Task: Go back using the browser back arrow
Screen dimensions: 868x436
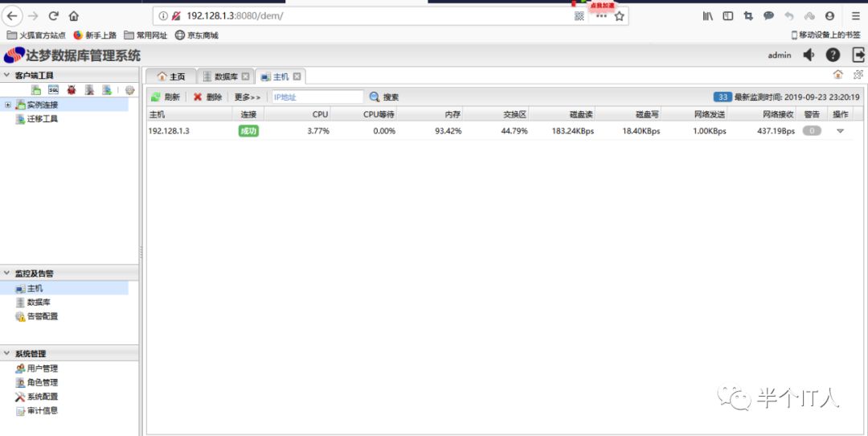Action: tap(12, 16)
